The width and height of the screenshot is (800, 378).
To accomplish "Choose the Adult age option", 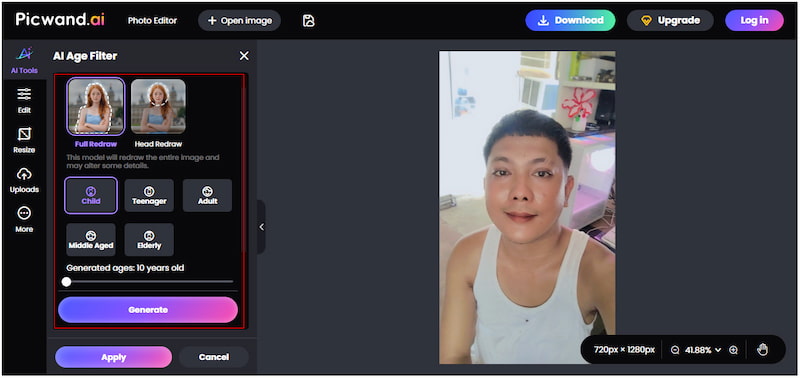I will pos(207,195).
